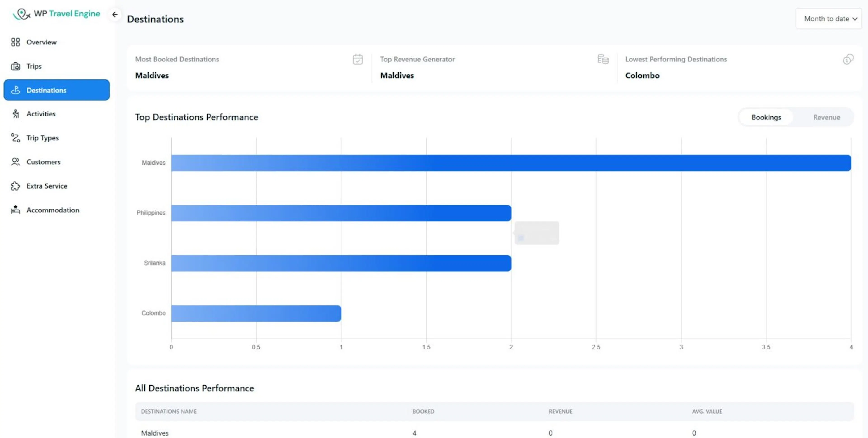
Task: Click the calendar icon in Most Booked card
Action: tap(358, 59)
